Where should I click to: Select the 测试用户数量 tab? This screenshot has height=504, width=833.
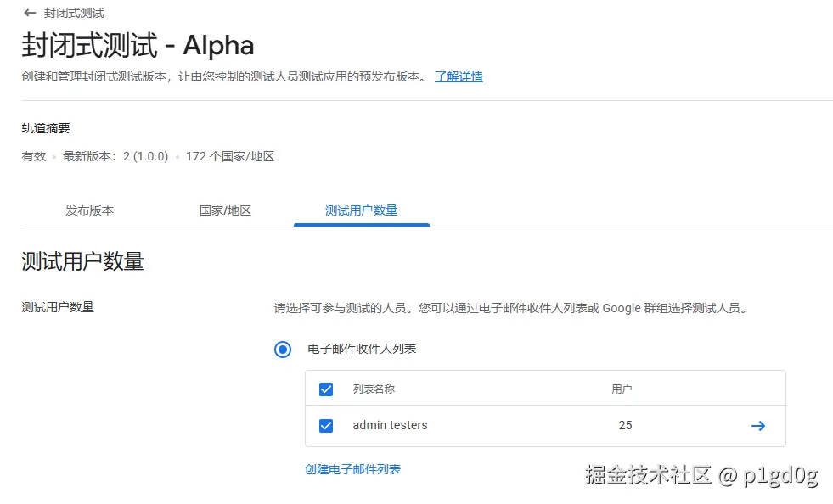tap(361, 210)
